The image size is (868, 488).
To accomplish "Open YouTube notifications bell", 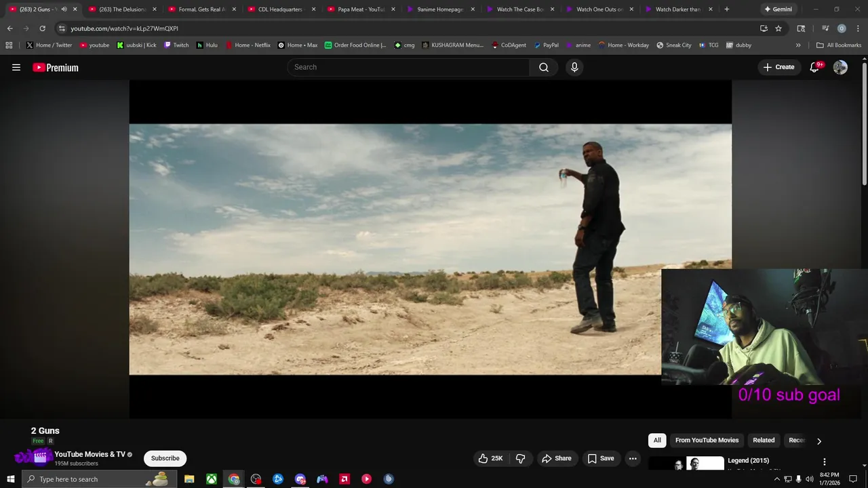I will pyautogui.click(x=814, y=67).
